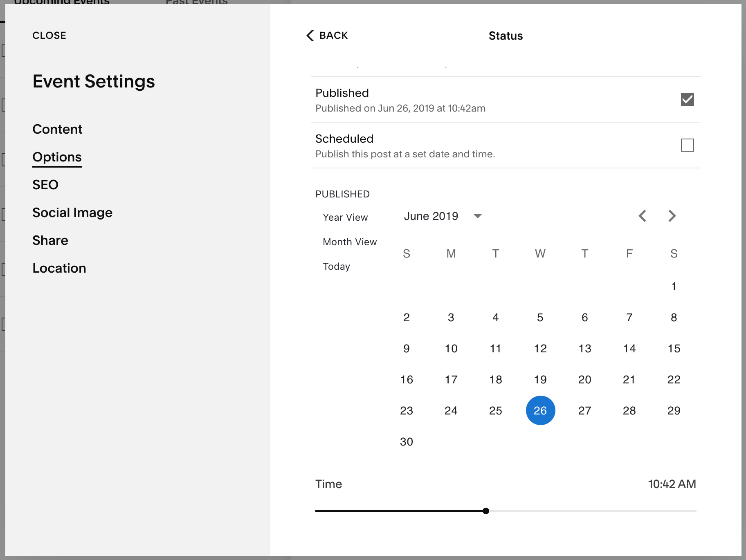Image resolution: width=746 pixels, height=560 pixels.
Task: Select date 7 in calendar
Action: [629, 317]
